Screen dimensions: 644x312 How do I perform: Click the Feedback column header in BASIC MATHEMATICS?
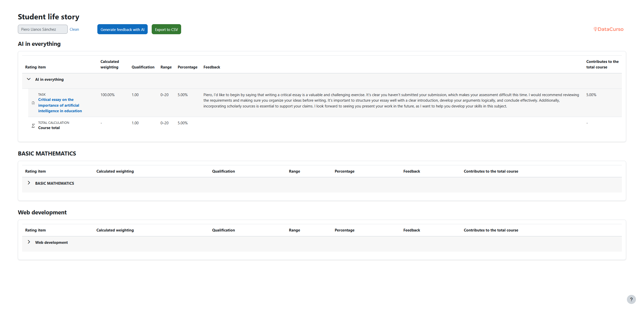(412, 171)
